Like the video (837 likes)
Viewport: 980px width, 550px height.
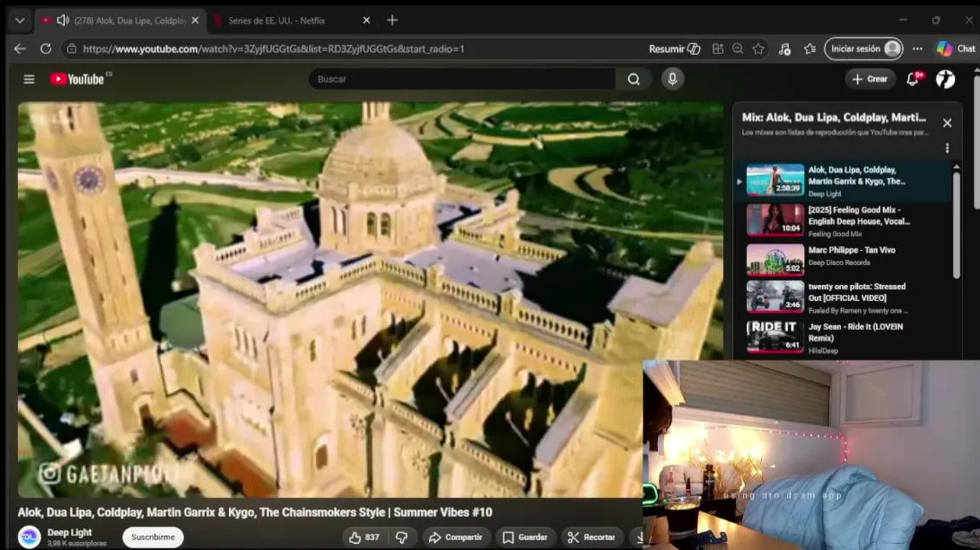[x=364, y=537]
